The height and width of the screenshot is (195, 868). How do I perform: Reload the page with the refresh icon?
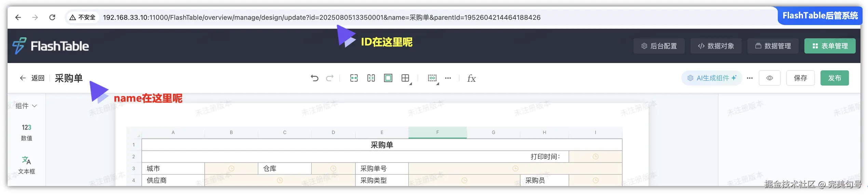click(x=52, y=17)
